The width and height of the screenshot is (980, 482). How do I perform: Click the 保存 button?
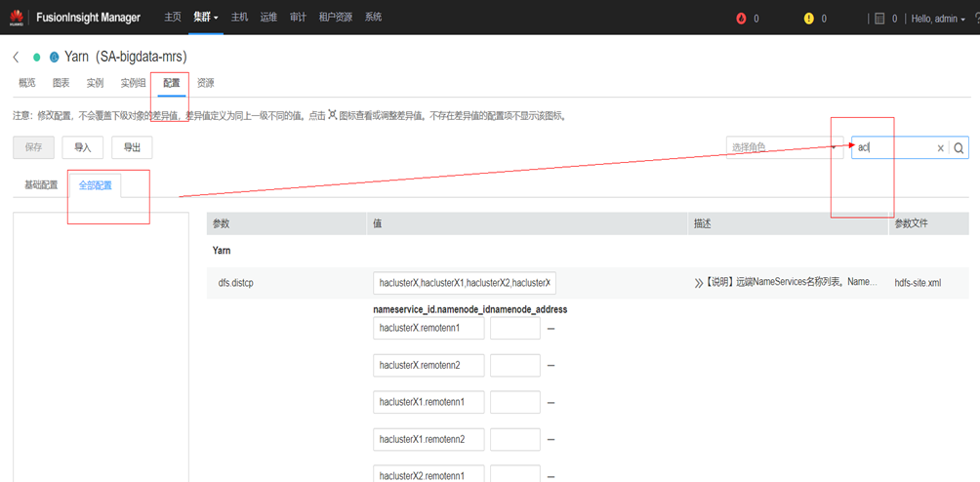34,148
